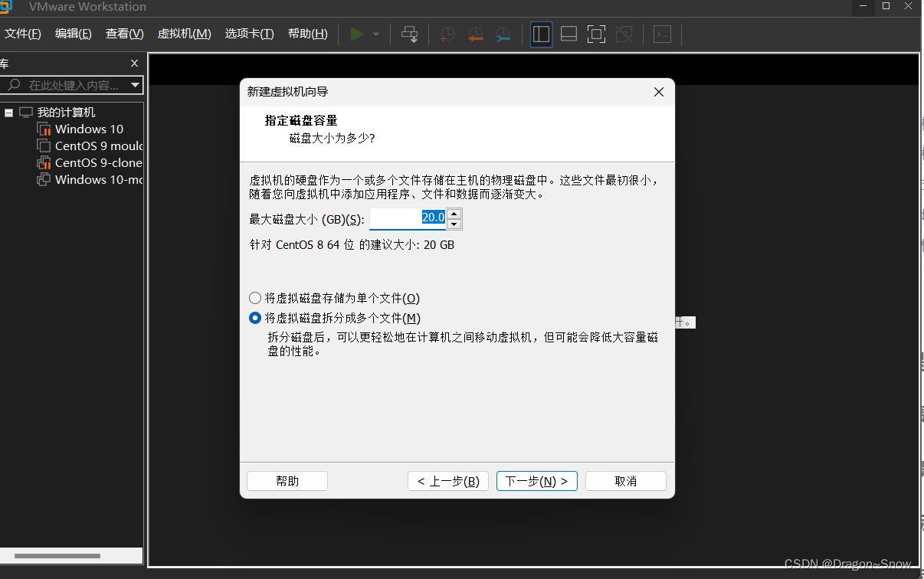Open the 虚拟机(M) menu

(184, 34)
